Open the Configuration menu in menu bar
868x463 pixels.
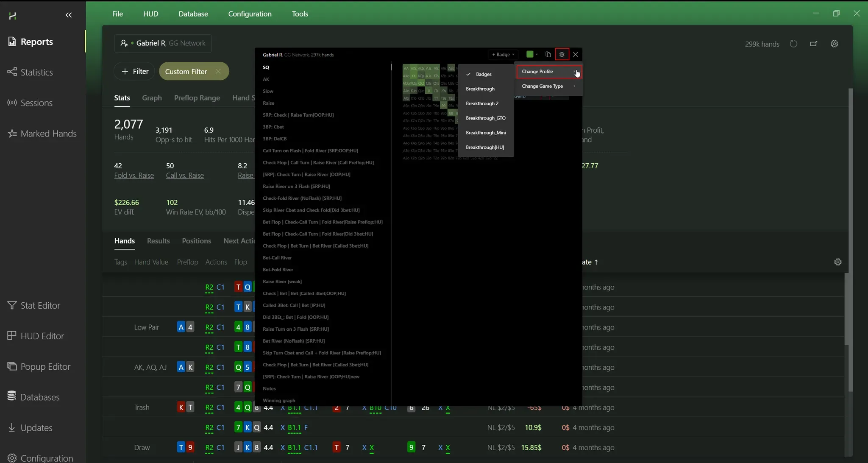pyautogui.click(x=250, y=14)
